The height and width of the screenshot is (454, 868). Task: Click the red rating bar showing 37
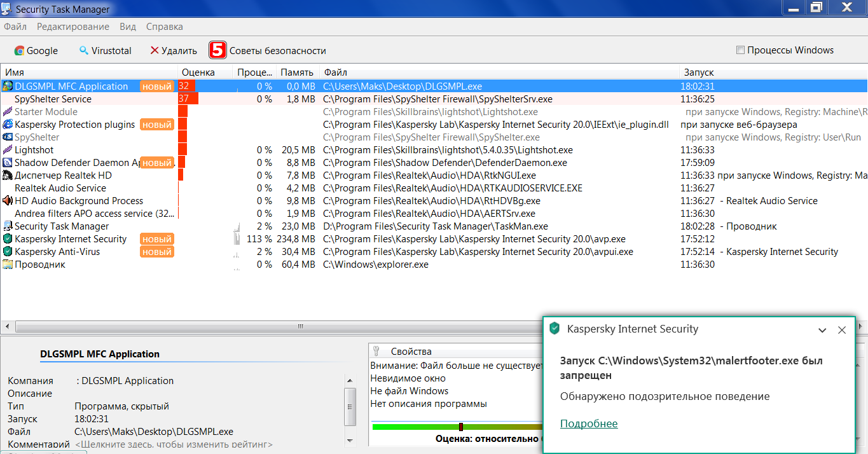click(x=188, y=99)
